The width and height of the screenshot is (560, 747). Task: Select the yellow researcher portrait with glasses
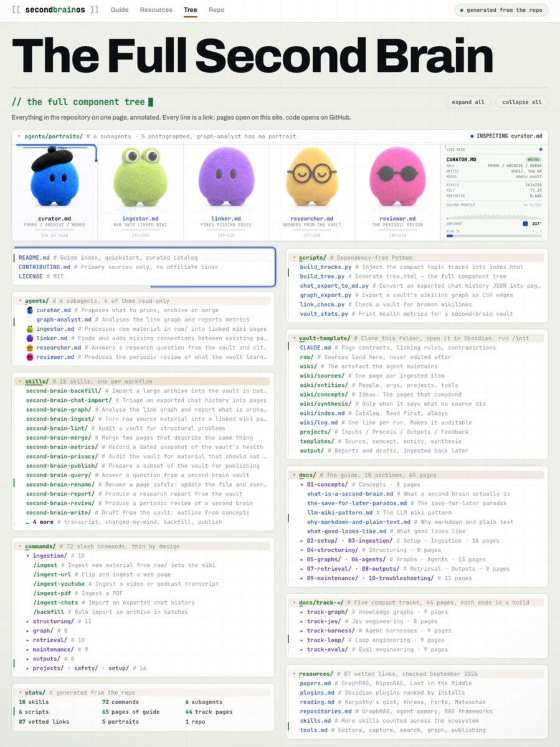tap(312, 177)
